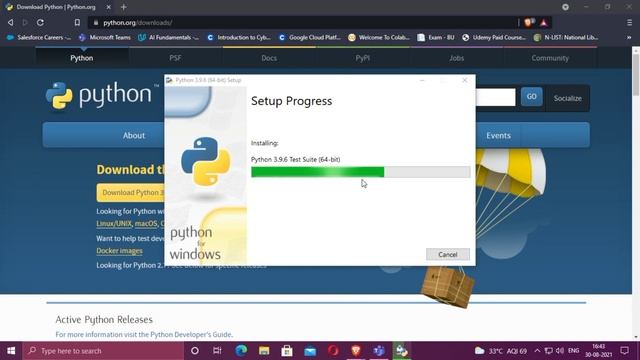Open the Google Cloud Platf... bookmark

click(x=310, y=37)
